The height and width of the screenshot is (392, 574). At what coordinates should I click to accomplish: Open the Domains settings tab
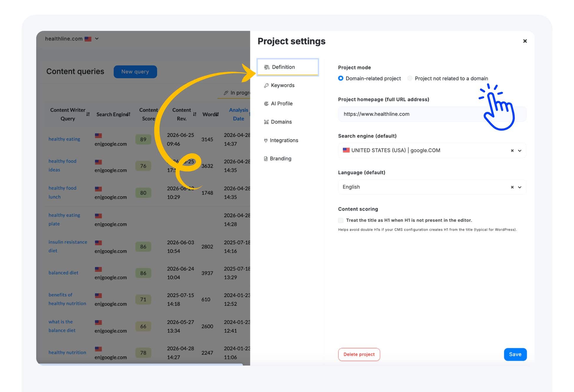278,122
